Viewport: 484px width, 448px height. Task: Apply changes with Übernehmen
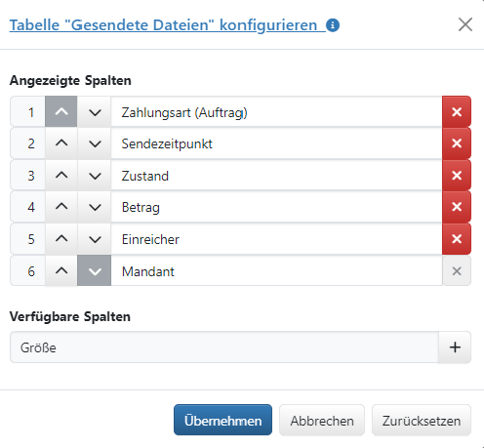pyautogui.click(x=222, y=420)
